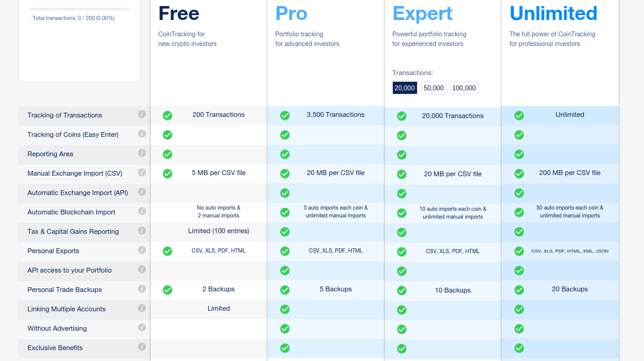The height and width of the screenshot is (361, 644).
Task: Click the info icon for Tracking of Transactions
Action: point(142,114)
